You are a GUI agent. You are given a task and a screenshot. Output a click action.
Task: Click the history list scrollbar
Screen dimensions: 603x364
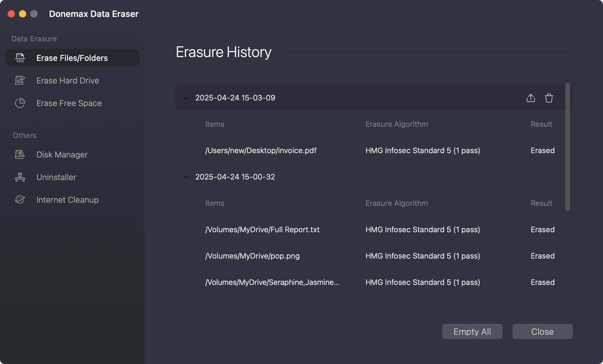click(x=568, y=147)
